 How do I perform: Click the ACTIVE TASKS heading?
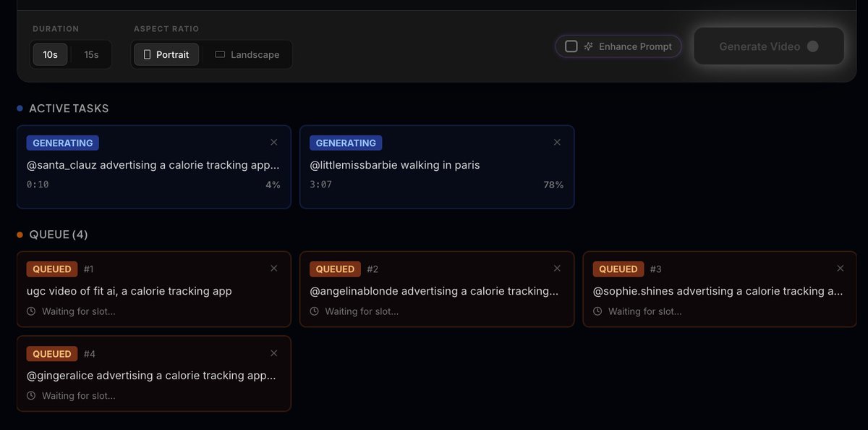pyautogui.click(x=69, y=109)
